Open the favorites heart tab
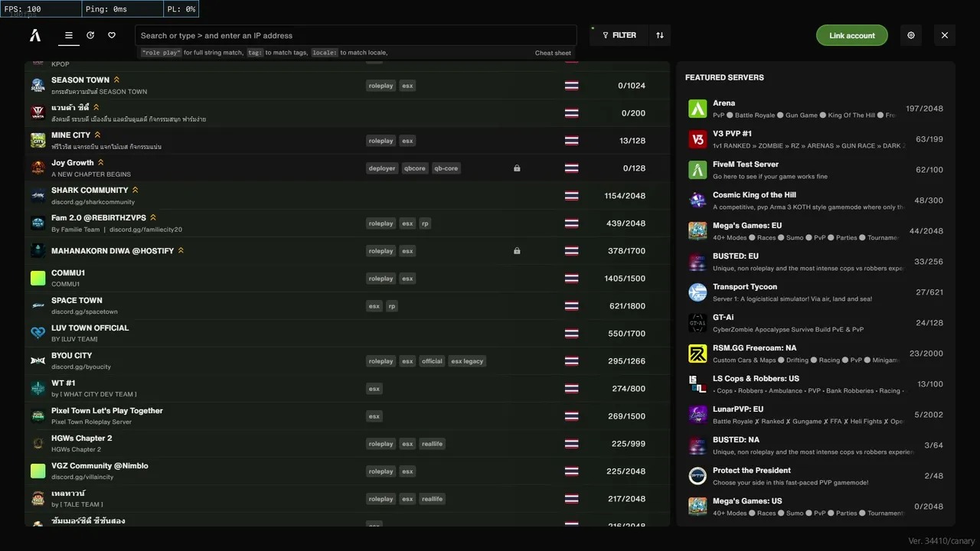The image size is (980, 551). pyautogui.click(x=112, y=35)
